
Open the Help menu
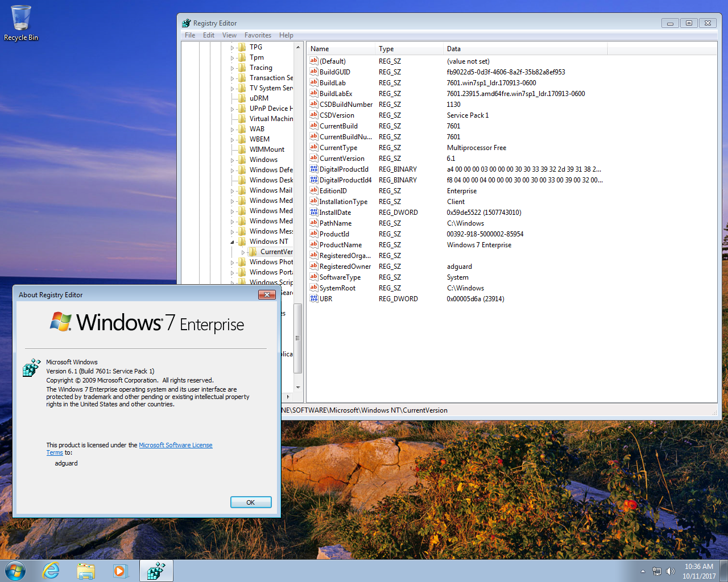click(286, 35)
